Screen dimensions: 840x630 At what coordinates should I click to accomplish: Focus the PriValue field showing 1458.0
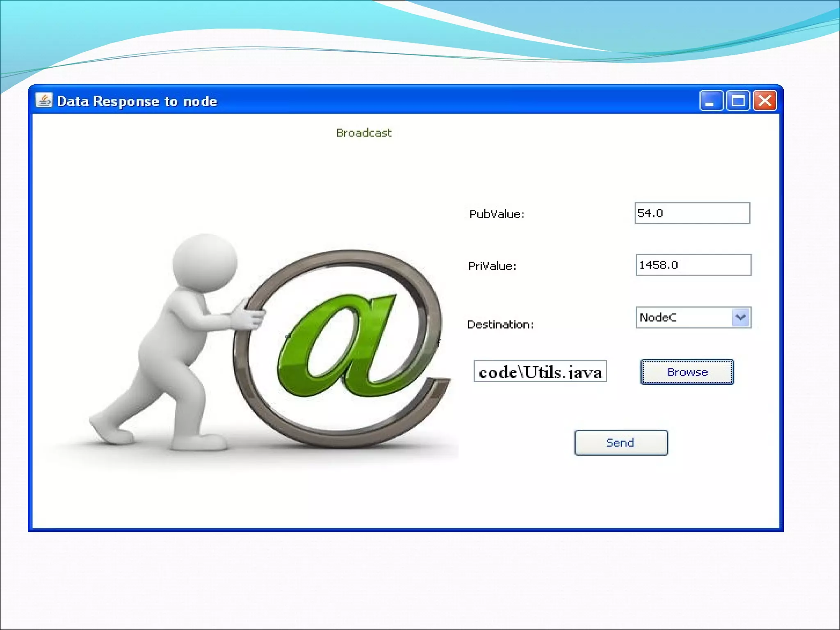693,265
